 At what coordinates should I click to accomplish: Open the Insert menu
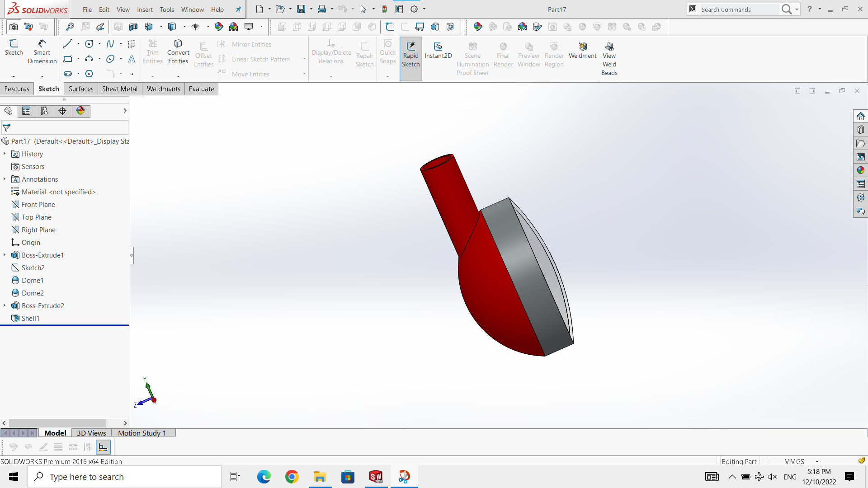(145, 9)
